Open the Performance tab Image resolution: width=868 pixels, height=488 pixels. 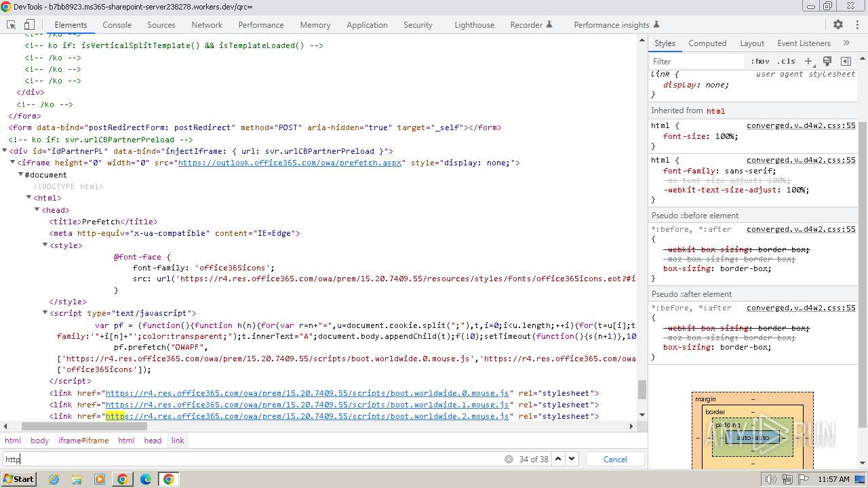(261, 24)
